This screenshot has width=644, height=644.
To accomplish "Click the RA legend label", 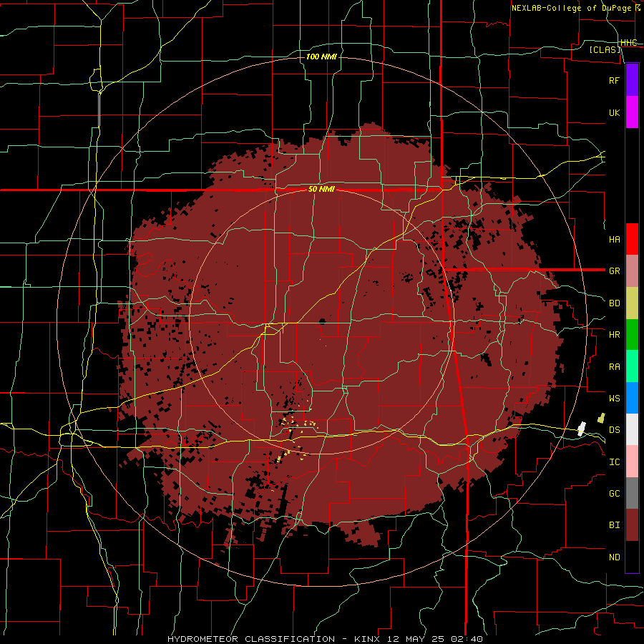I will (x=614, y=367).
